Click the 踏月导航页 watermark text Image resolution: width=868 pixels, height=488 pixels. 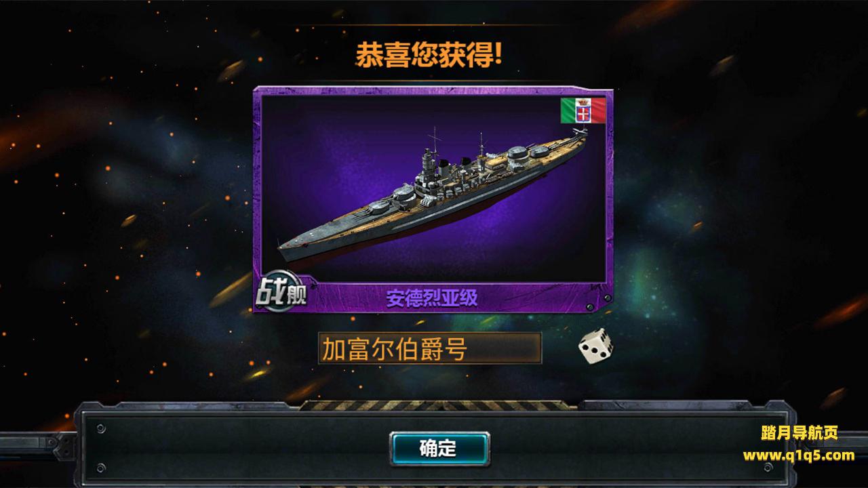coord(799,433)
